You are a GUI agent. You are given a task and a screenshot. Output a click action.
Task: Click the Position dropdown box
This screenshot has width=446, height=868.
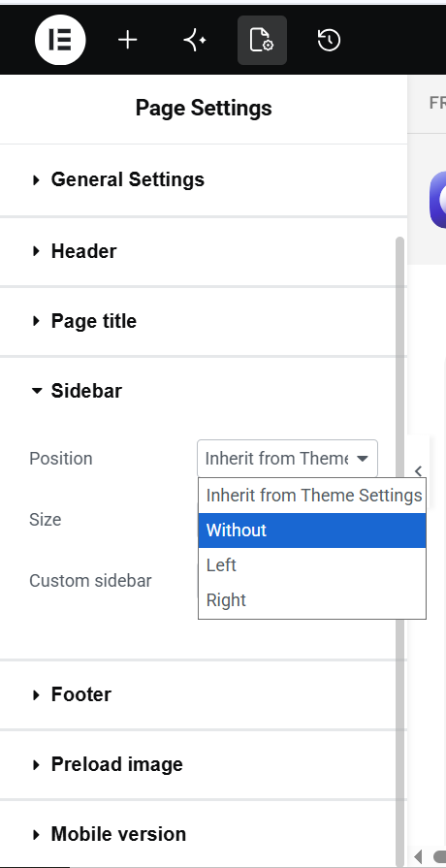[x=287, y=459]
